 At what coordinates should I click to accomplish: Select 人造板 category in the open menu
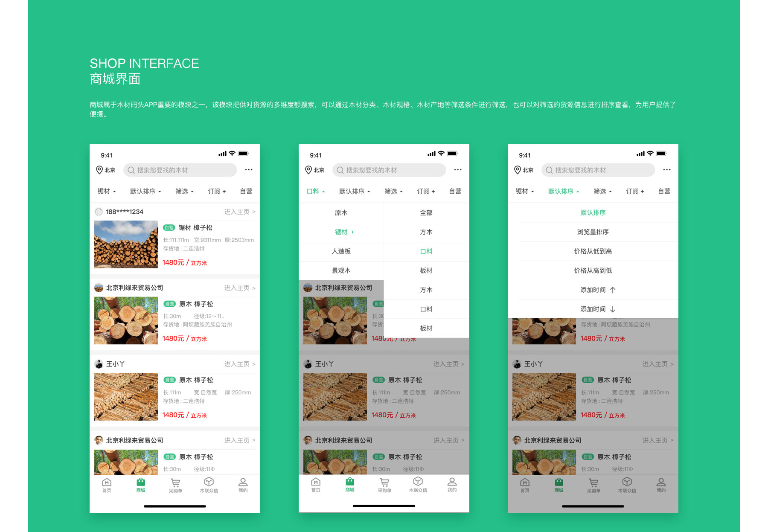[x=341, y=251]
